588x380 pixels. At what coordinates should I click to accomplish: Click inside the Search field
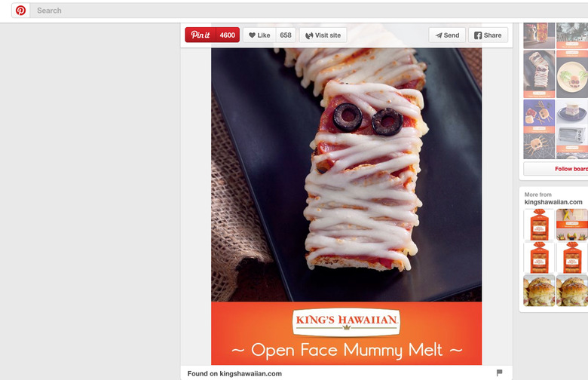308,11
